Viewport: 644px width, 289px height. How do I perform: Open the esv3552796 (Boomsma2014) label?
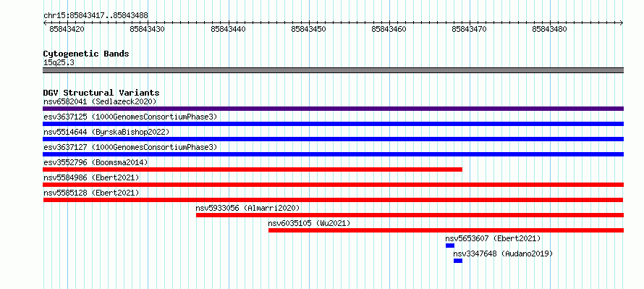coord(96,162)
